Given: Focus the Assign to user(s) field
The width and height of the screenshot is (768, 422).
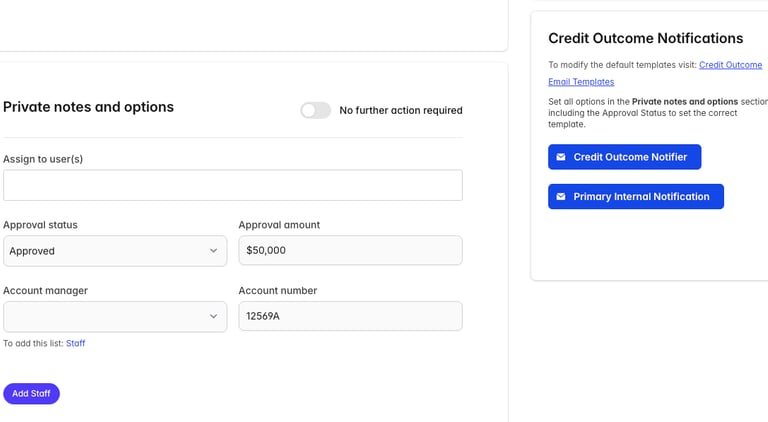Looking at the screenshot, I should 232,185.
